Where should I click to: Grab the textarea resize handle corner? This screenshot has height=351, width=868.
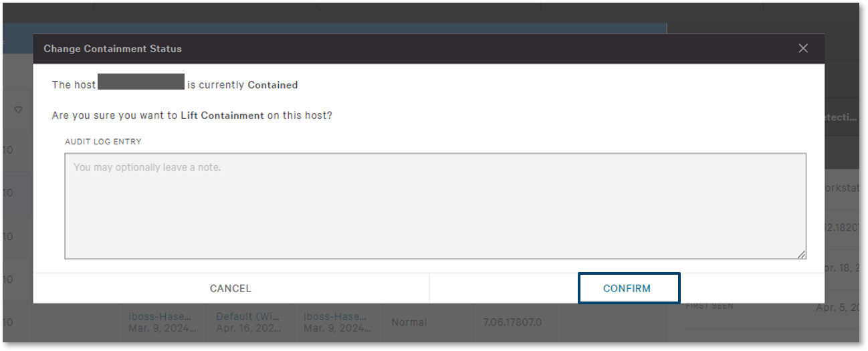click(x=801, y=254)
